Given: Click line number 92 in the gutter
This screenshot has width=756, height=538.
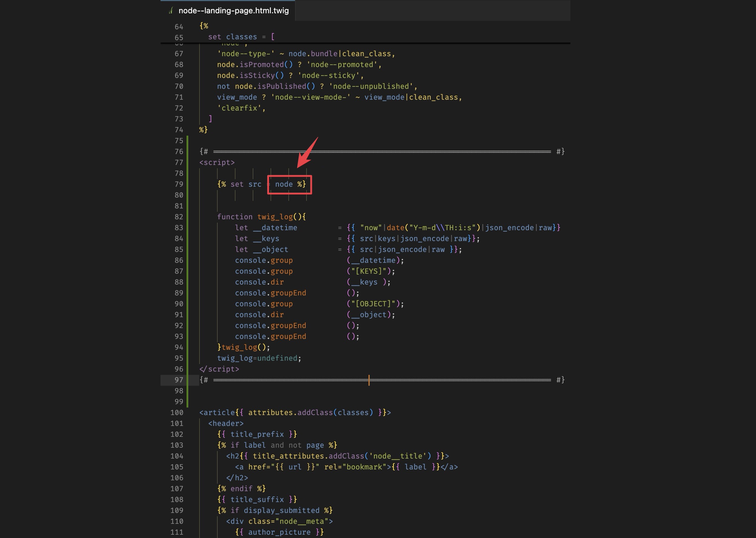Looking at the screenshot, I should tap(179, 326).
